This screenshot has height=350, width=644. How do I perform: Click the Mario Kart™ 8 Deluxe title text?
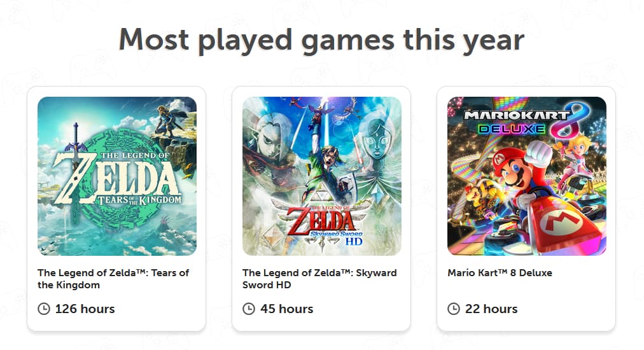(500, 273)
